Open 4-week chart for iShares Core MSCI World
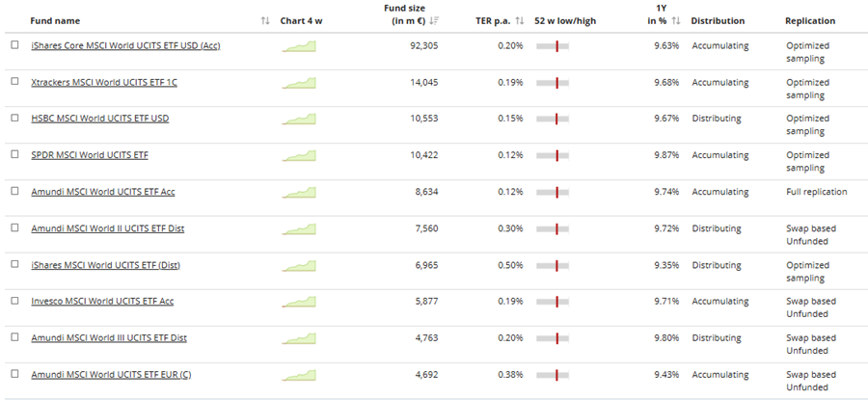The height and width of the screenshot is (400, 868). [x=299, y=46]
